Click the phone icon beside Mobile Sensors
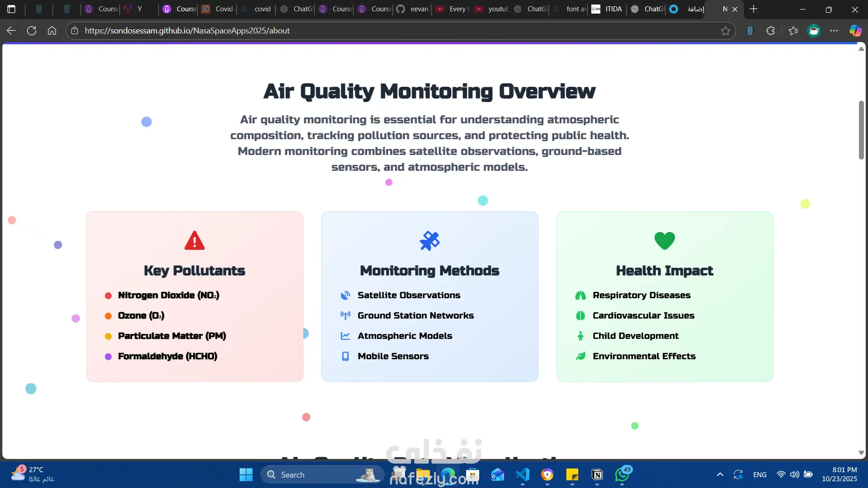The image size is (868, 488). [345, 357]
